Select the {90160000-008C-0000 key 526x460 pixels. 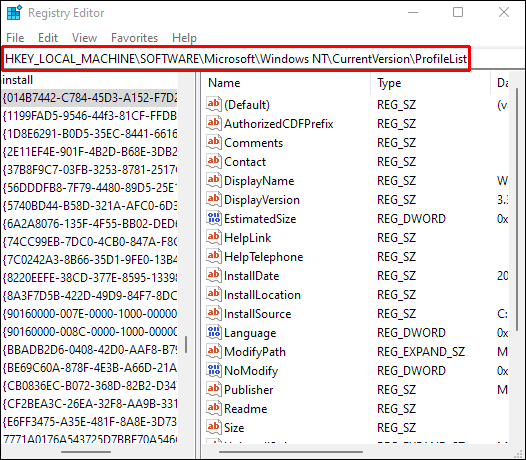click(x=89, y=332)
